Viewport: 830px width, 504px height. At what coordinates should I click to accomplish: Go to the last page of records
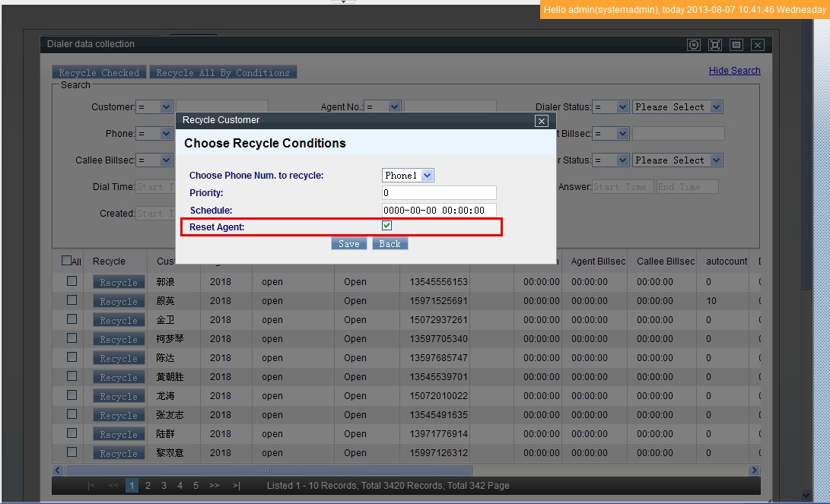click(x=237, y=486)
